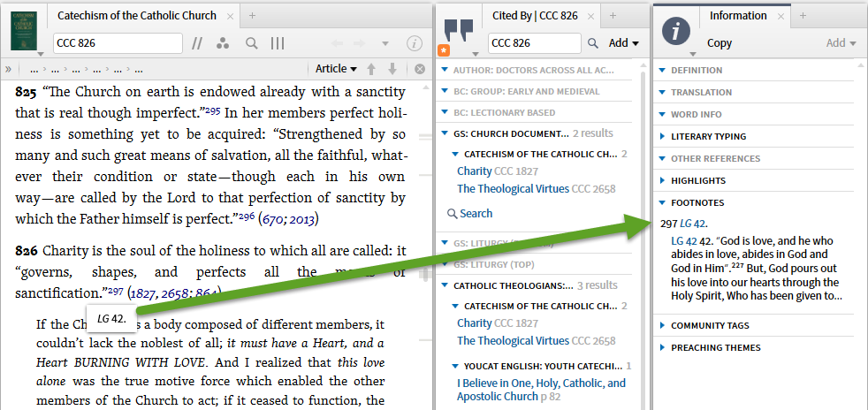This screenshot has height=410, width=868.
Task: Toggle parallel resources icon in Catechism toolbar
Action: (197, 43)
